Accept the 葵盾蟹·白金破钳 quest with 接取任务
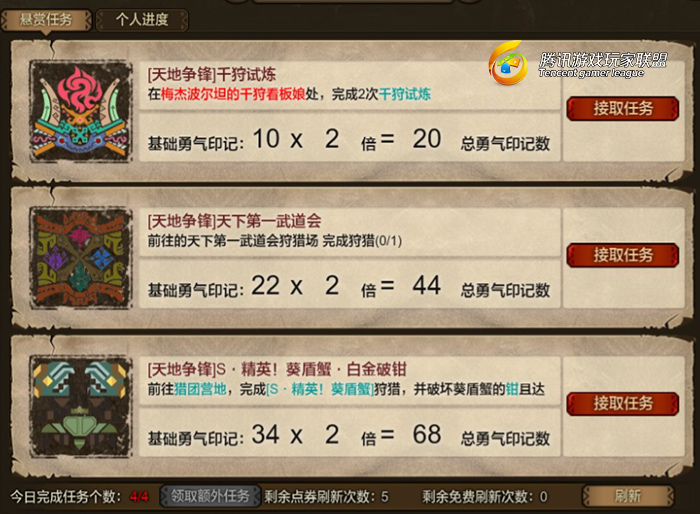Screen dimensions: 700x514 click(623, 403)
